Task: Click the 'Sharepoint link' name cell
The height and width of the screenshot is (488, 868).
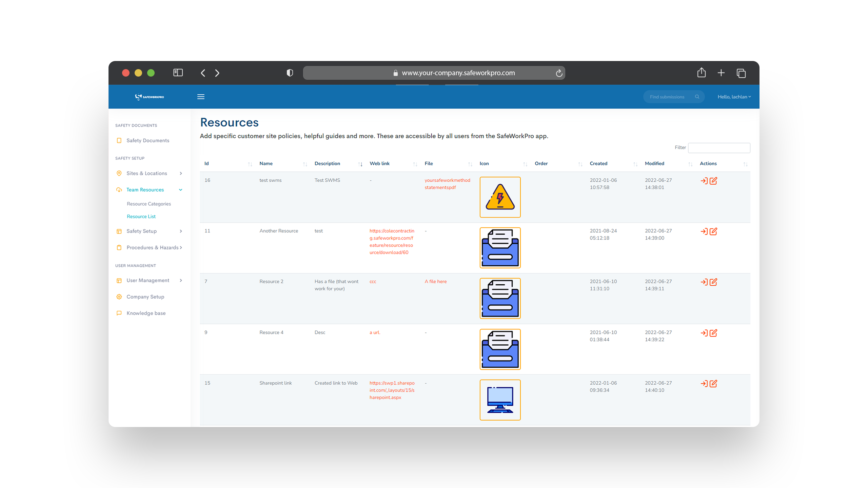Action: coord(276,383)
